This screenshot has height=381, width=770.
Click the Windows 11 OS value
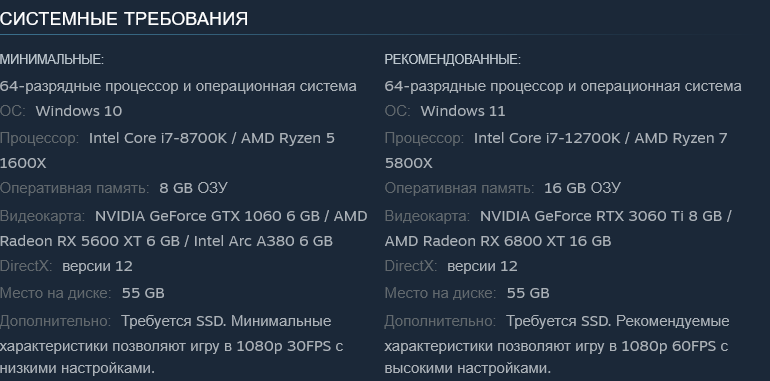[463, 111]
